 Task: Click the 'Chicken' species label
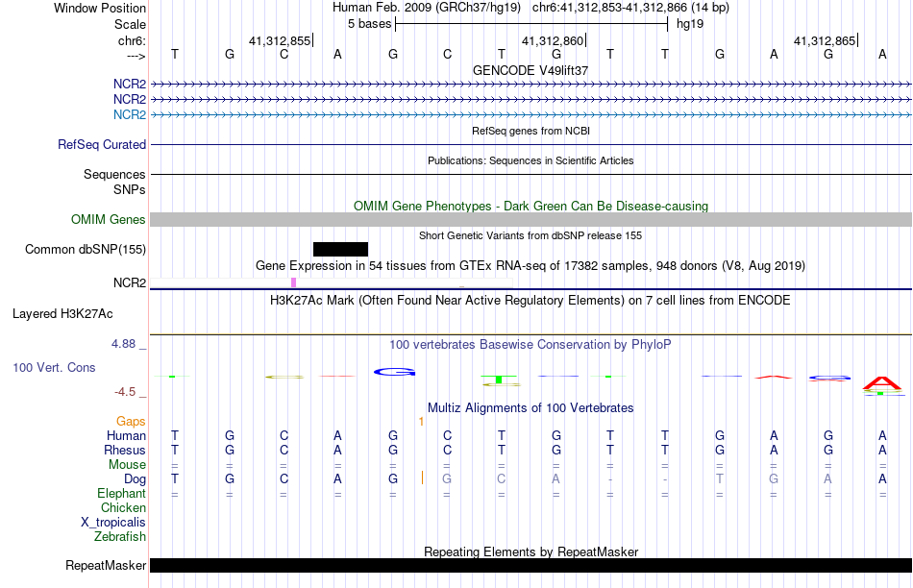(x=123, y=507)
